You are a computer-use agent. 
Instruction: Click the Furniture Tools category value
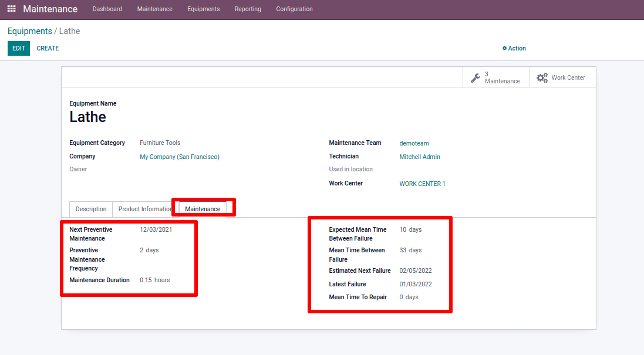pos(160,143)
